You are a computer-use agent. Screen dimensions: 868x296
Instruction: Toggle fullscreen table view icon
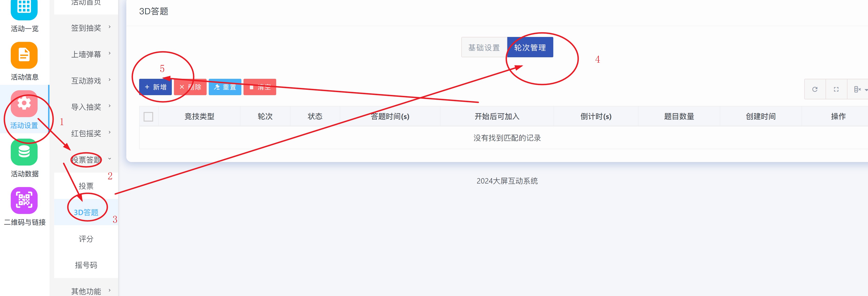836,90
